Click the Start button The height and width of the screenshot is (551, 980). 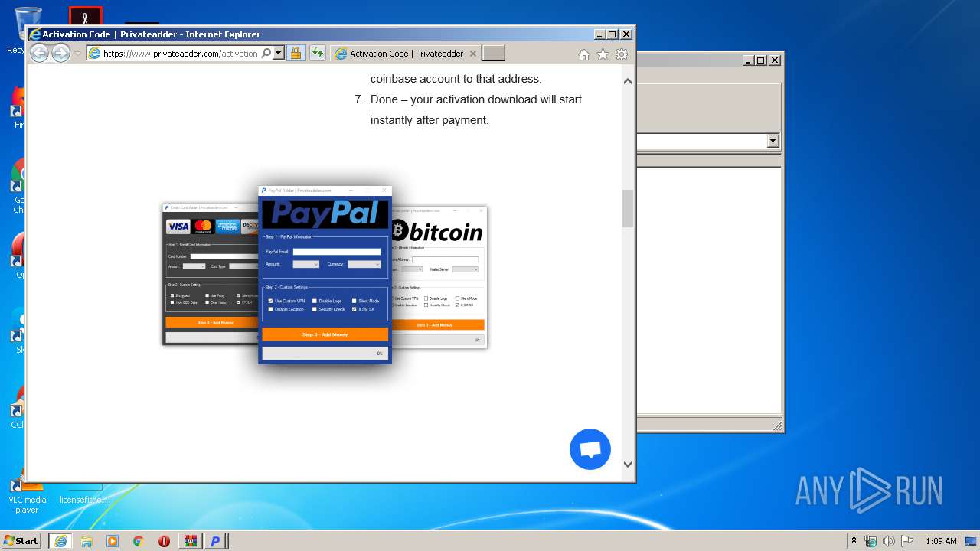21,541
